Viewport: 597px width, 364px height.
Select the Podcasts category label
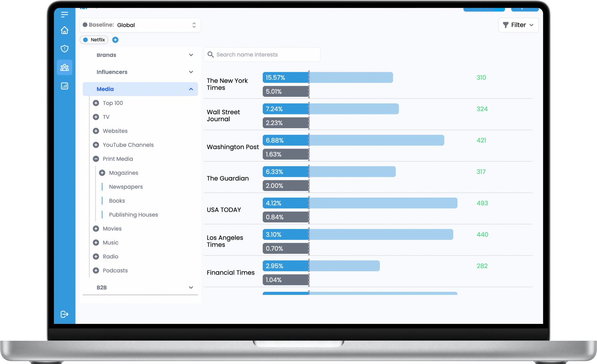(x=115, y=271)
